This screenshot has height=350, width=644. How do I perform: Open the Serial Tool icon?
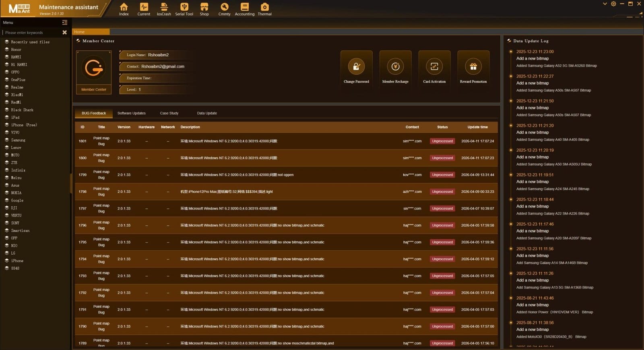coord(184,9)
